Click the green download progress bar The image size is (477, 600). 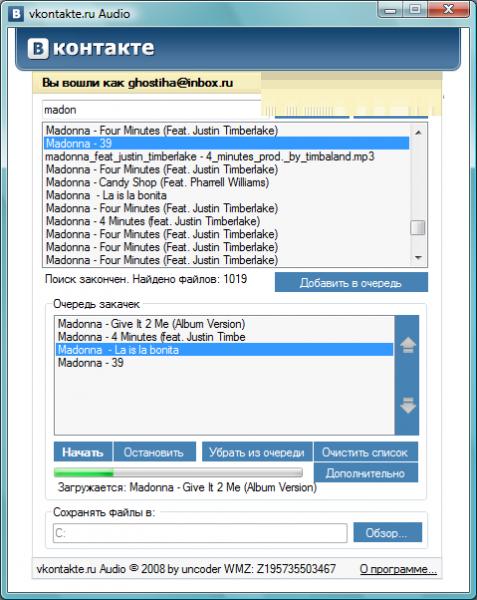click(178, 473)
